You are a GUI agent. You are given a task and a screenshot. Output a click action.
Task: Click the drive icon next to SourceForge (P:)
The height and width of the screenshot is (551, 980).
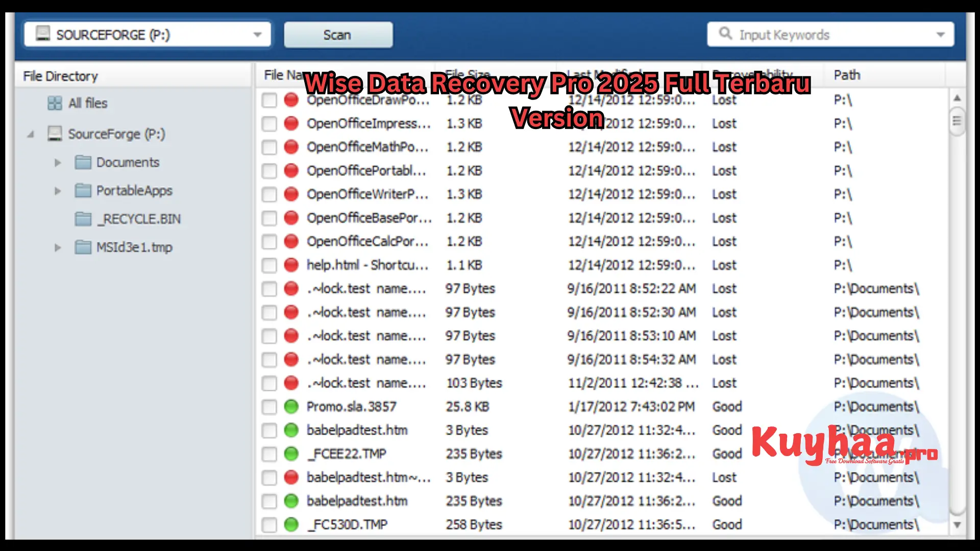point(55,134)
